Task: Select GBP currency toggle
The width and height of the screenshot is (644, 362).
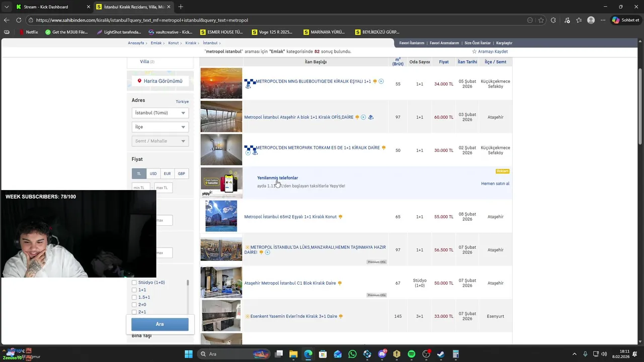Action: click(181, 173)
